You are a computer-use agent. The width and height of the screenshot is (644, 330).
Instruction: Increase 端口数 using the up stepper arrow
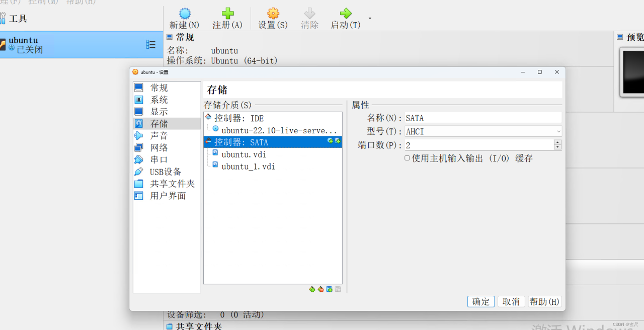[x=557, y=143]
